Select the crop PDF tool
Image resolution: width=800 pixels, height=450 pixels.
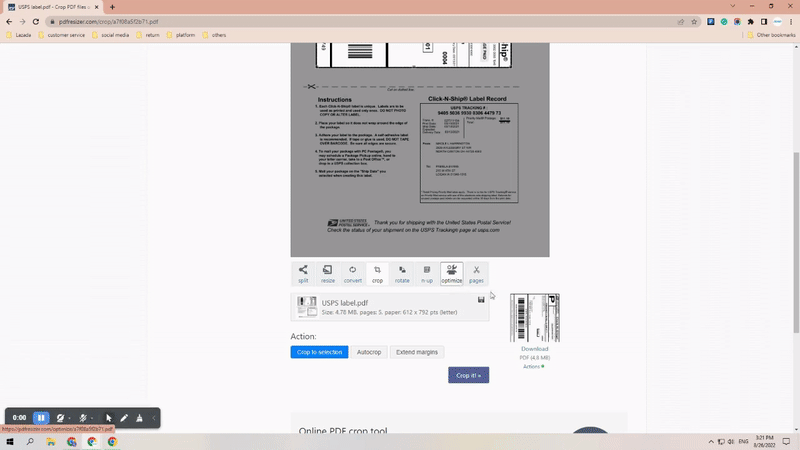pos(377,274)
